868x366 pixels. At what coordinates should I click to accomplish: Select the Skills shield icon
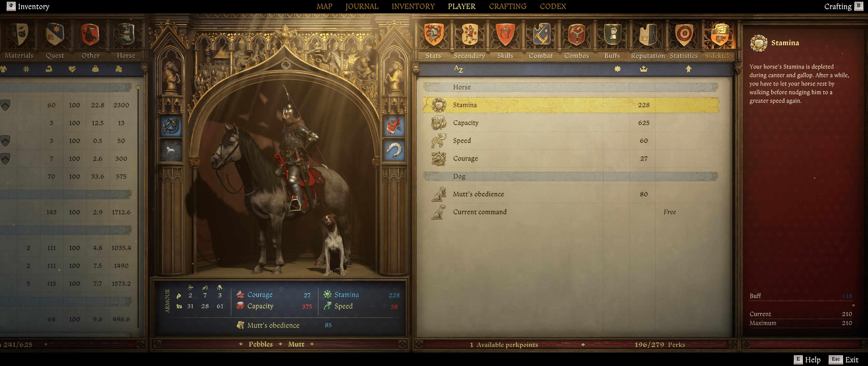point(505,34)
